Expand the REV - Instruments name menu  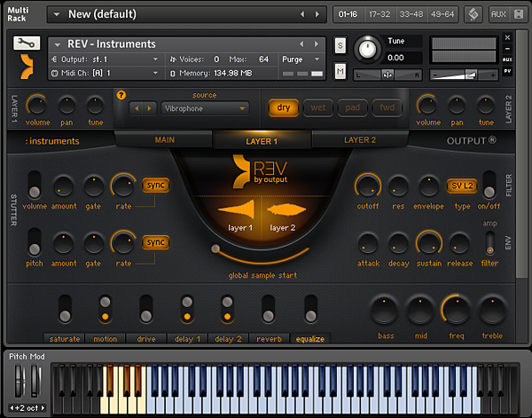pos(57,44)
